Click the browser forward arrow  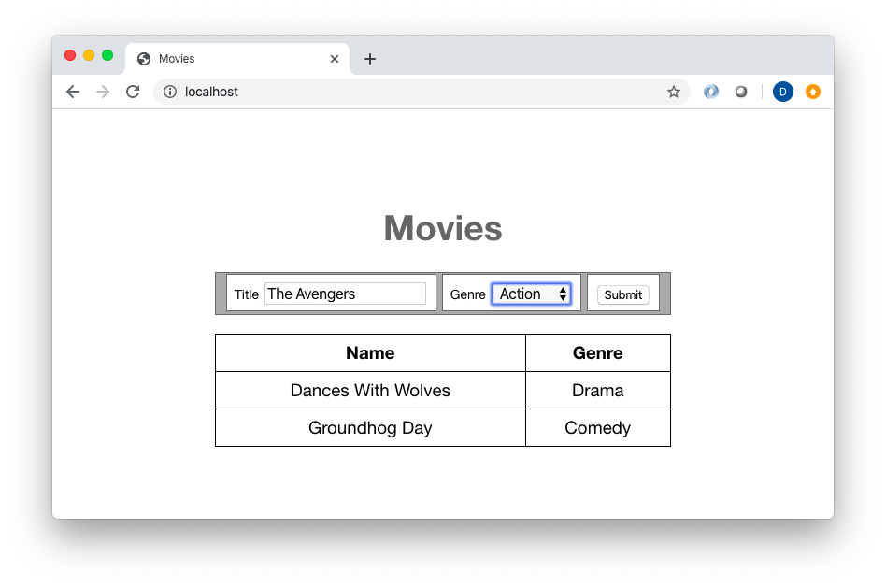[103, 92]
